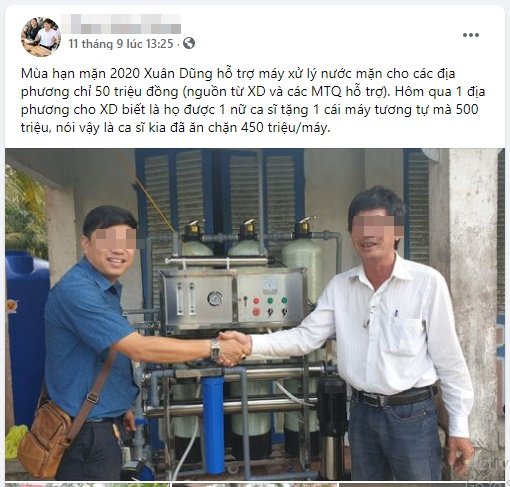
Task: Open the timestamp 11 tháng 9 lúc 13:25
Action: [121, 44]
